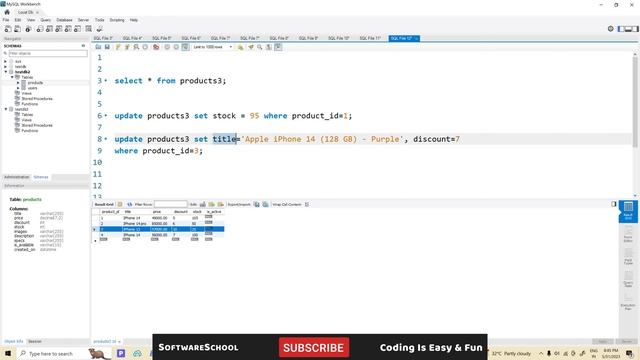Focus the Filter Rows input field

(x=171, y=204)
